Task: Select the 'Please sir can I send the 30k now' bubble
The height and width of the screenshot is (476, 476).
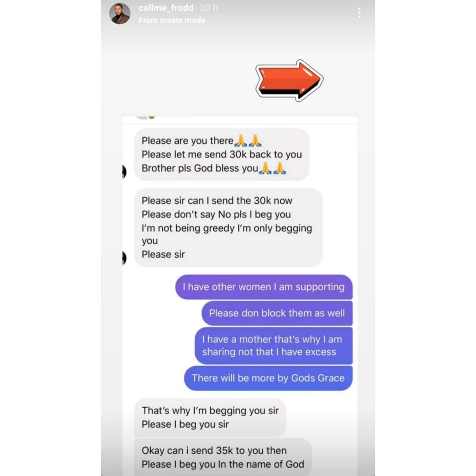Action: click(228, 228)
